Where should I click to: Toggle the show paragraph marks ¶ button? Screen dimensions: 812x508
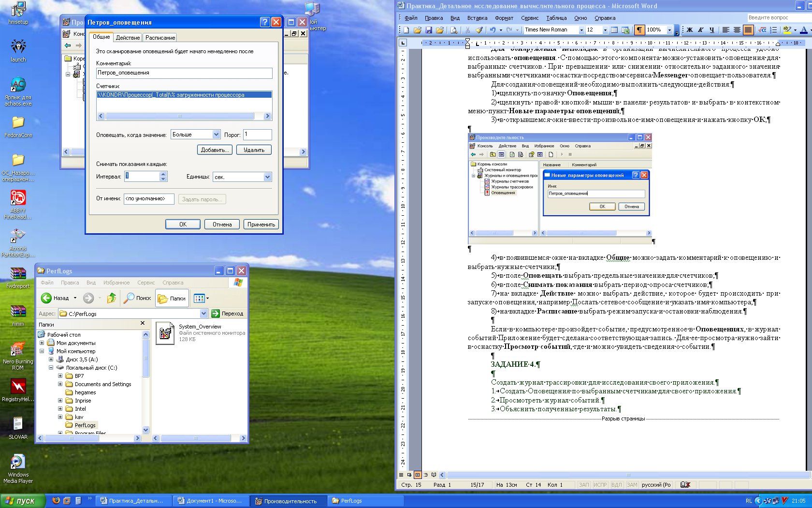[639, 30]
